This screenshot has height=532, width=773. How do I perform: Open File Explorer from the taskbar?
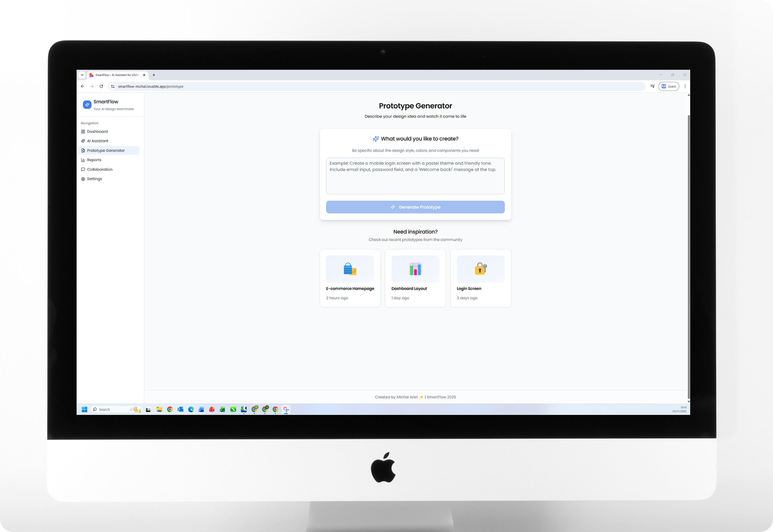point(159,409)
